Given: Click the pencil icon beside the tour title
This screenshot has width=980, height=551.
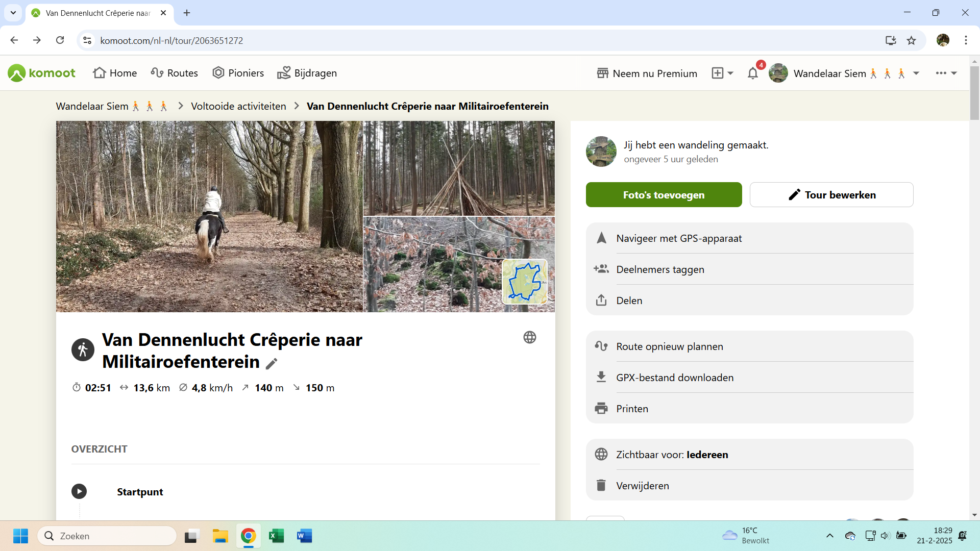Looking at the screenshot, I should [272, 363].
